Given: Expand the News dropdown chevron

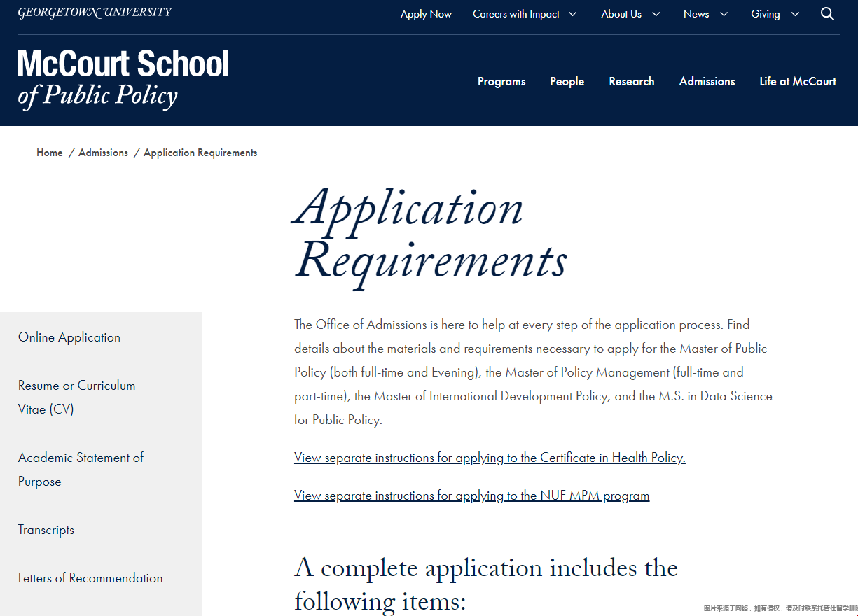Looking at the screenshot, I should (724, 14).
